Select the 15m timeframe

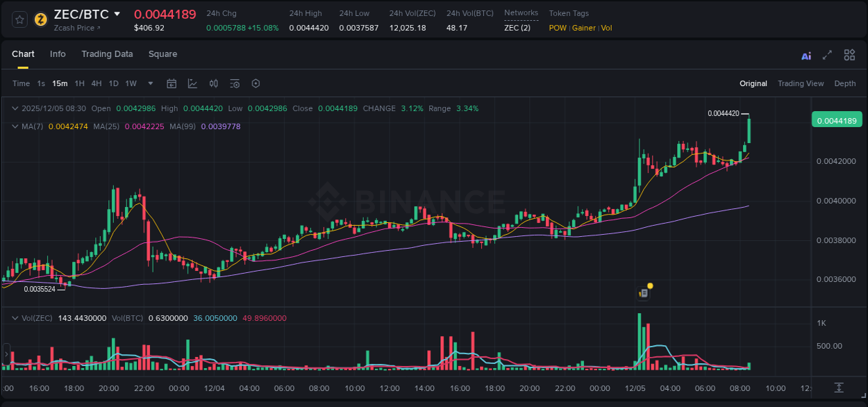60,83
